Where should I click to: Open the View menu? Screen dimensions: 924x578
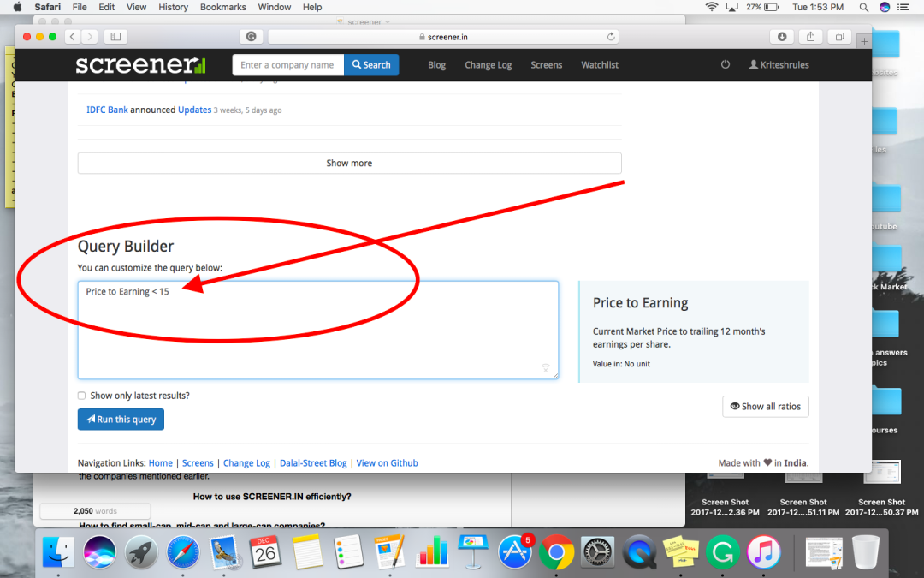point(136,7)
